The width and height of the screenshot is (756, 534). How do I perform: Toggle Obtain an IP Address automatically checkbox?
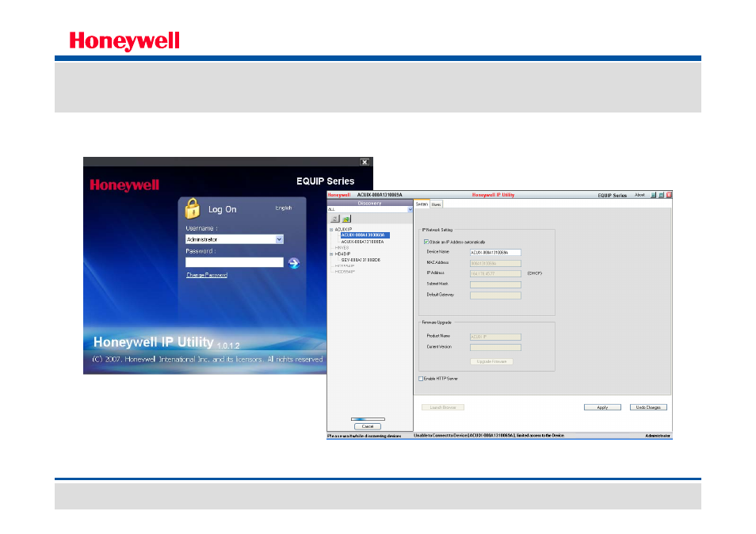point(426,242)
